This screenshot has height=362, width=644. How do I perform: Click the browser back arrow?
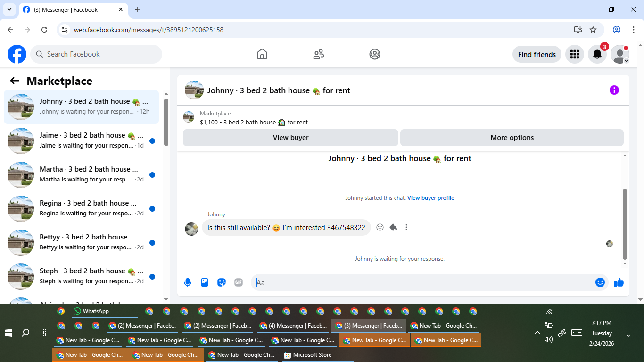[10, 30]
